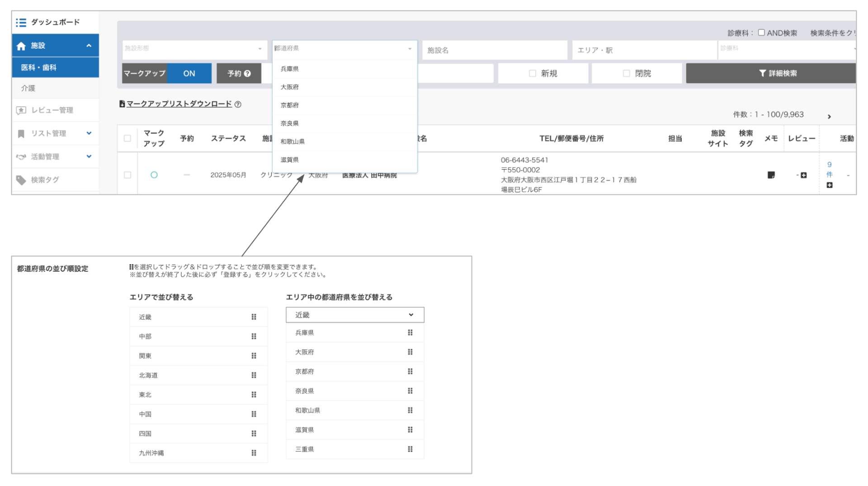Click the home icon beside 施設
The width and height of the screenshot is (868, 486).
pos(21,45)
